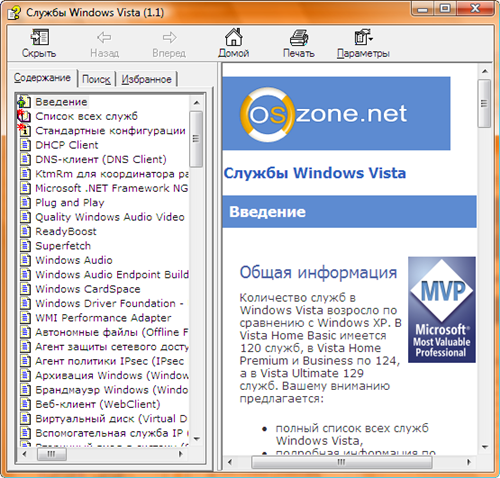
Task: Open the Избранное tab
Action: pyautogui.click(x=146, y=79)
